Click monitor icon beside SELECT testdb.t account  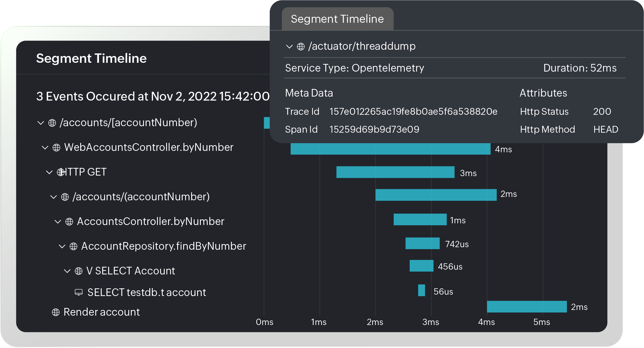click(79, 292)
